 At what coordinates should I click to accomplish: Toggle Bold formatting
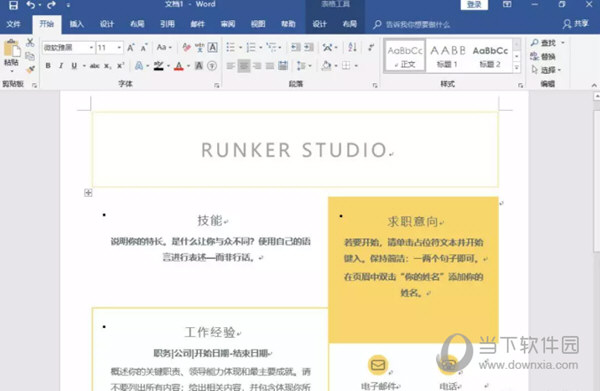48,66
